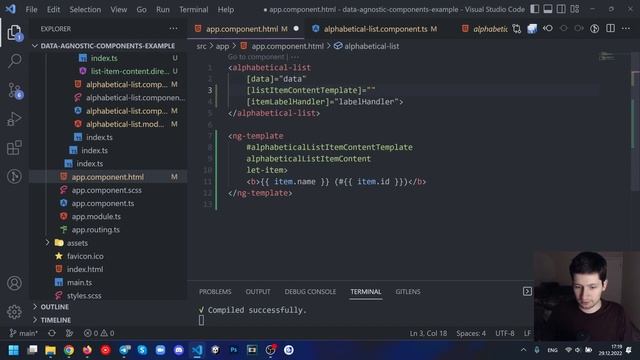640x360 pixels.
Task: Click main* branch in status bar
Action: tap(24, 333)
